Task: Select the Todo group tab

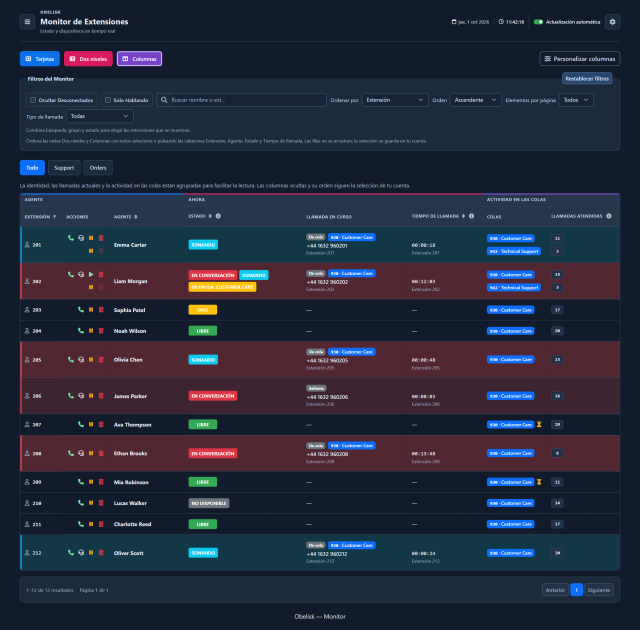Action: (32, 168)
